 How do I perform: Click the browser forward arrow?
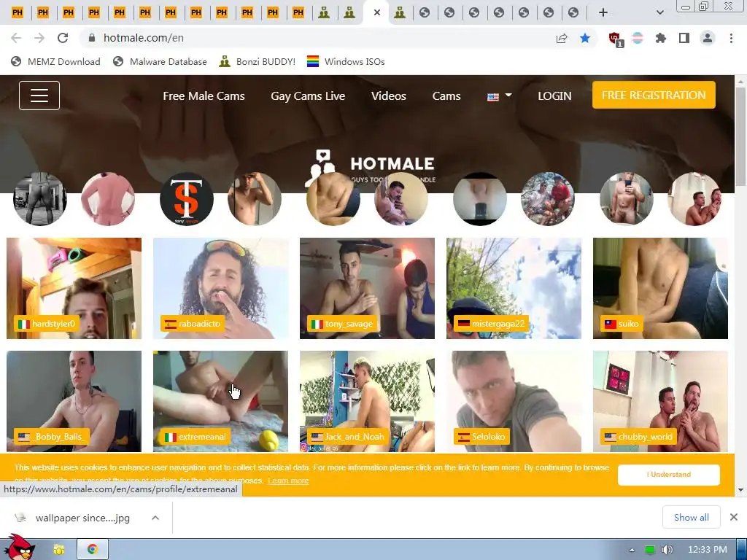(39, 38)
